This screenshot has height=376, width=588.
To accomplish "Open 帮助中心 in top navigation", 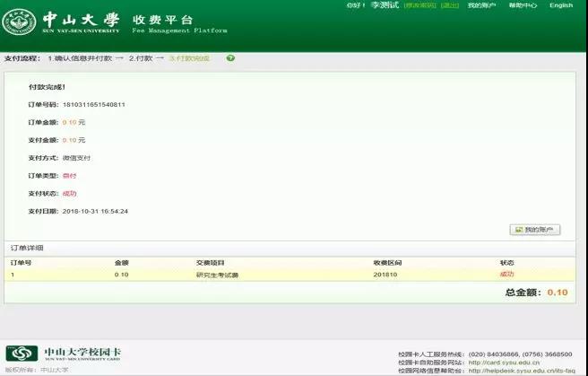I will (523, 5).
